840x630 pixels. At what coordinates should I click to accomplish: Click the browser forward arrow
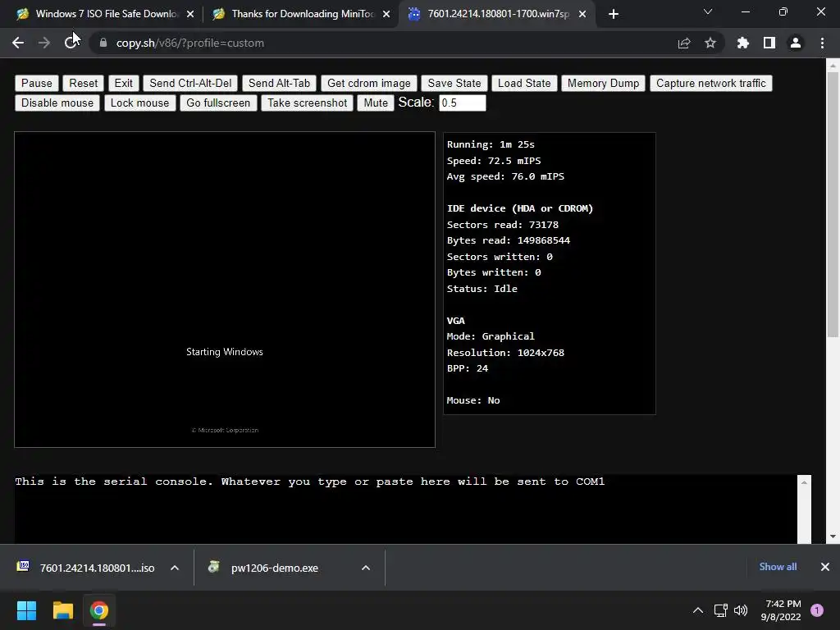(44, 43)
